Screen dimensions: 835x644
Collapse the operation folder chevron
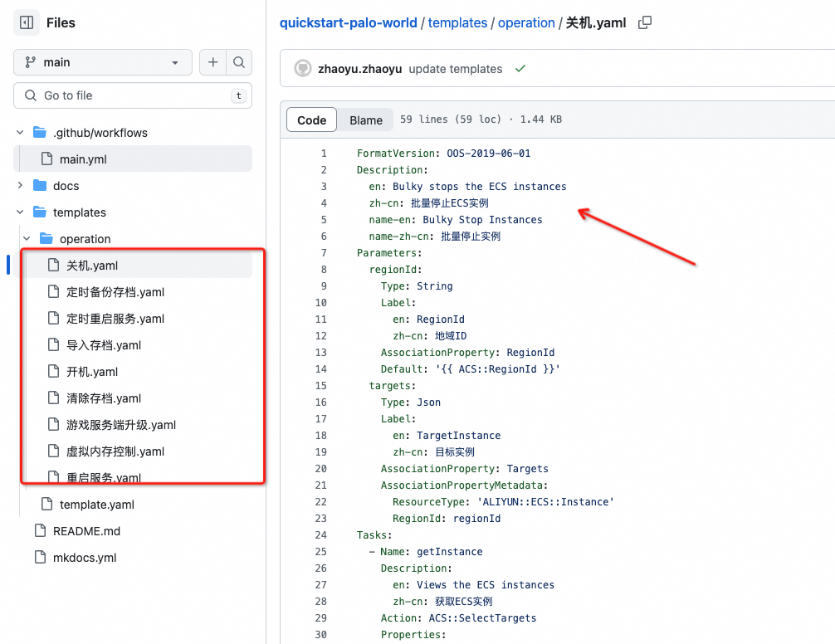click(x=27, y=239)
